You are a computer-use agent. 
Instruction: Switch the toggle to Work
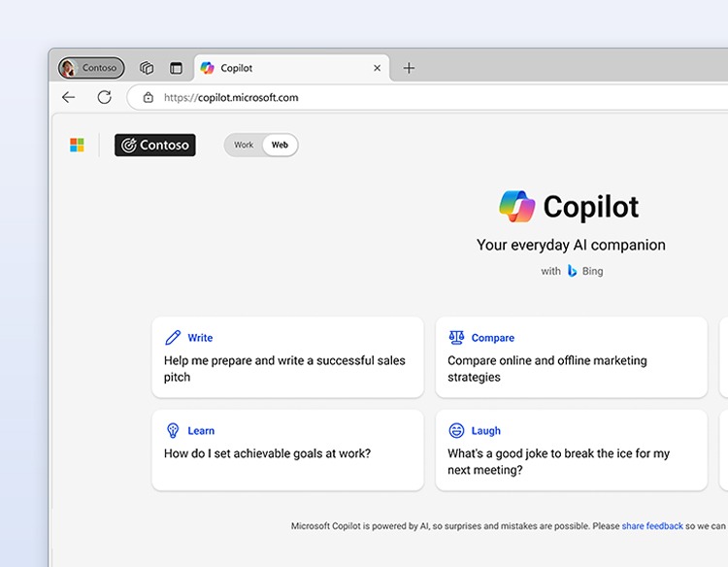tap(244, 146)
